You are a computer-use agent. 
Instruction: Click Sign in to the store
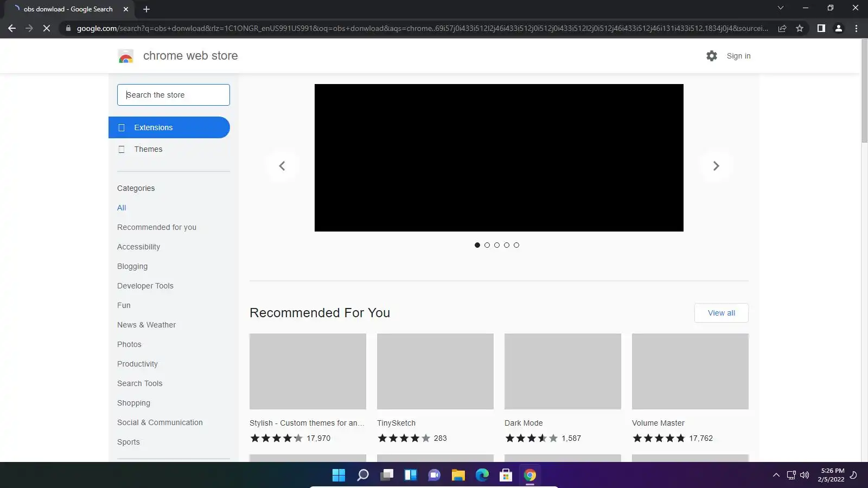pyautogui.click(x=739, y=56)
